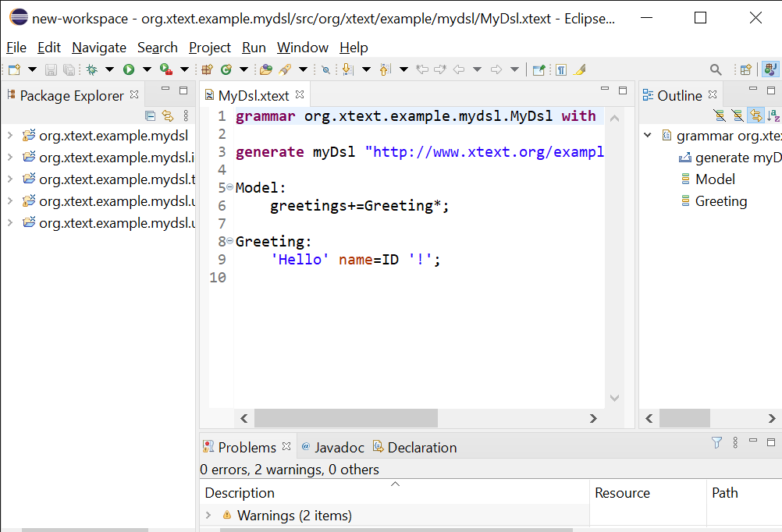
Task: Click the New Java Package icon
Action: (x=207, y=69)
